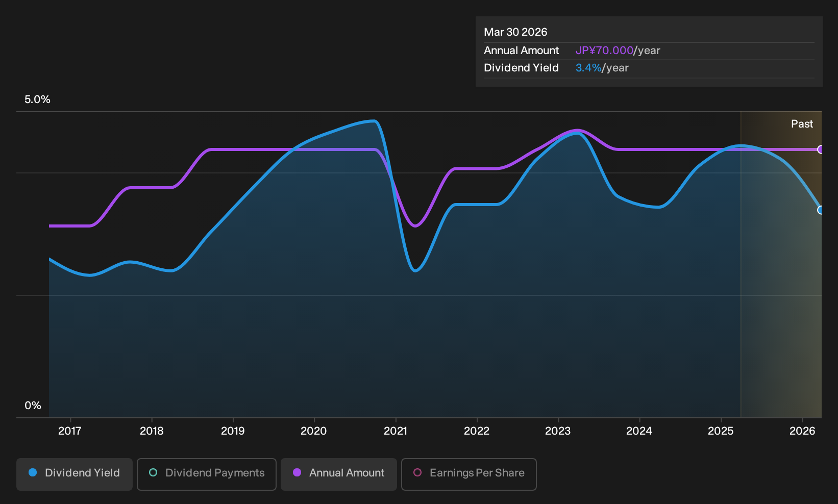Click the JP¥70.000 annual amount value

604,51
